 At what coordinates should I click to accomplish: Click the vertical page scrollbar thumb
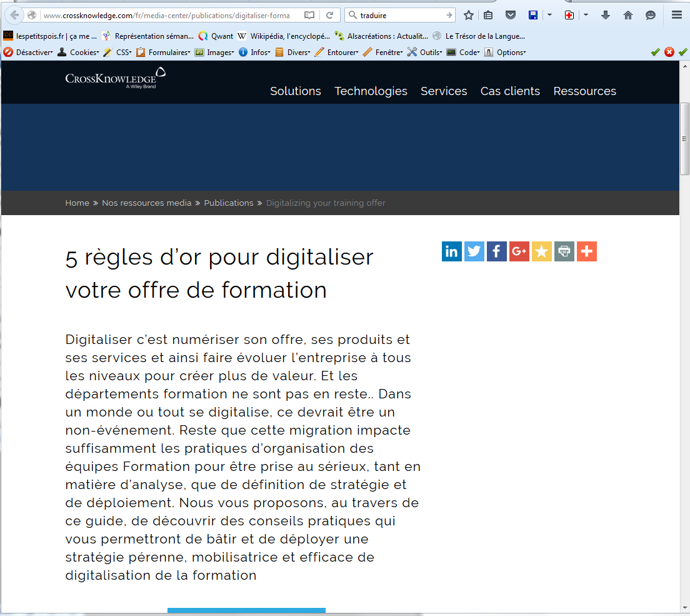(684, 138)
